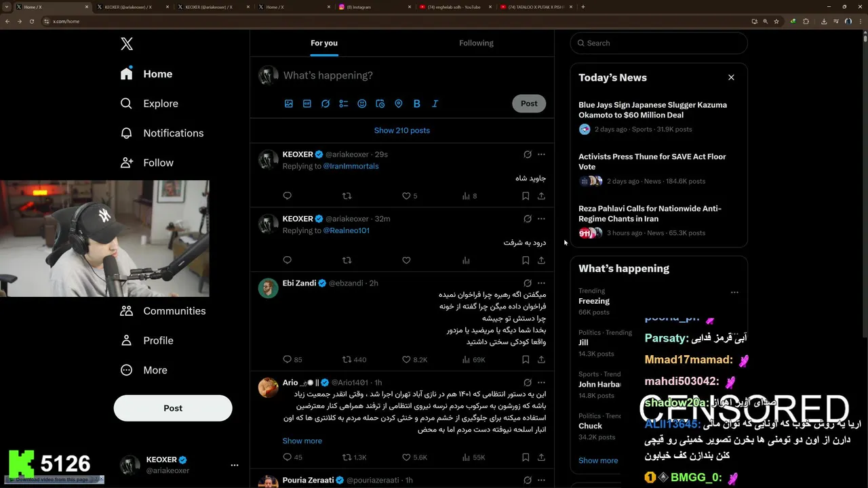Open the Freezing trending topic
The height and width of the screenshot is (488, 868).
[594, 301]
